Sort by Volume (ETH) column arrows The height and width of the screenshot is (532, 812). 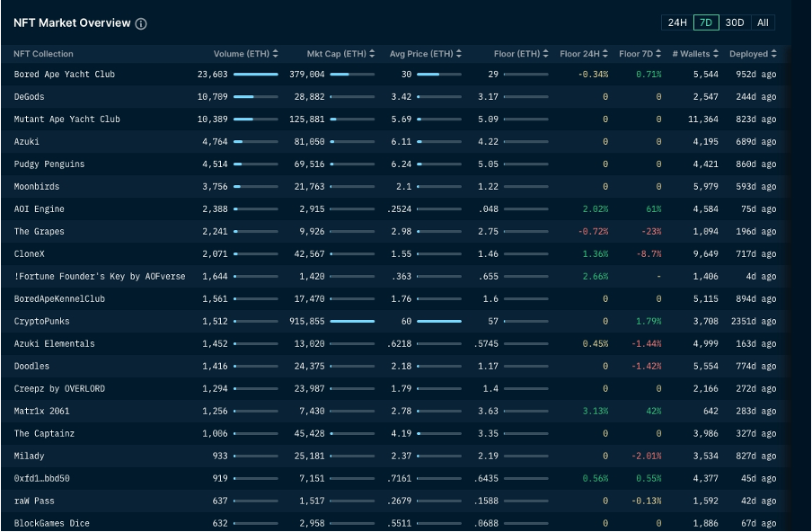[275, 54]
